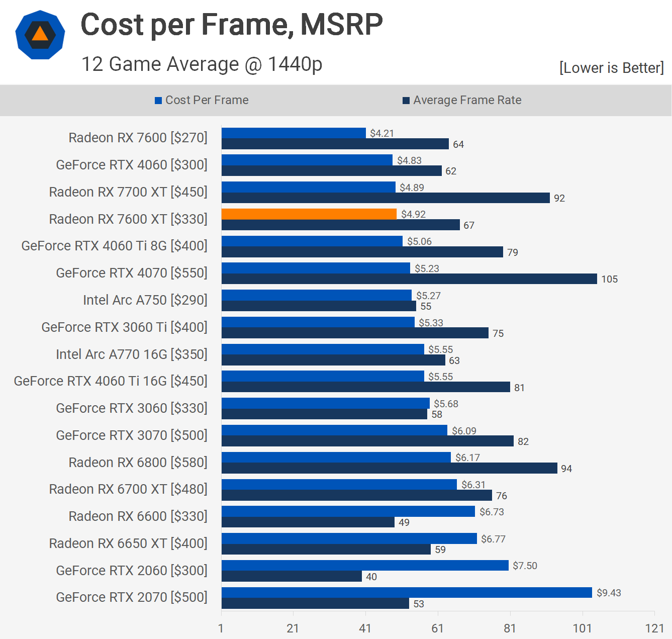This screenshot has width=672, height=639.
Task: Select the 'Radeon RX 7600 [$270]' label
Action: pyautogui.click(x=138, y=138)
